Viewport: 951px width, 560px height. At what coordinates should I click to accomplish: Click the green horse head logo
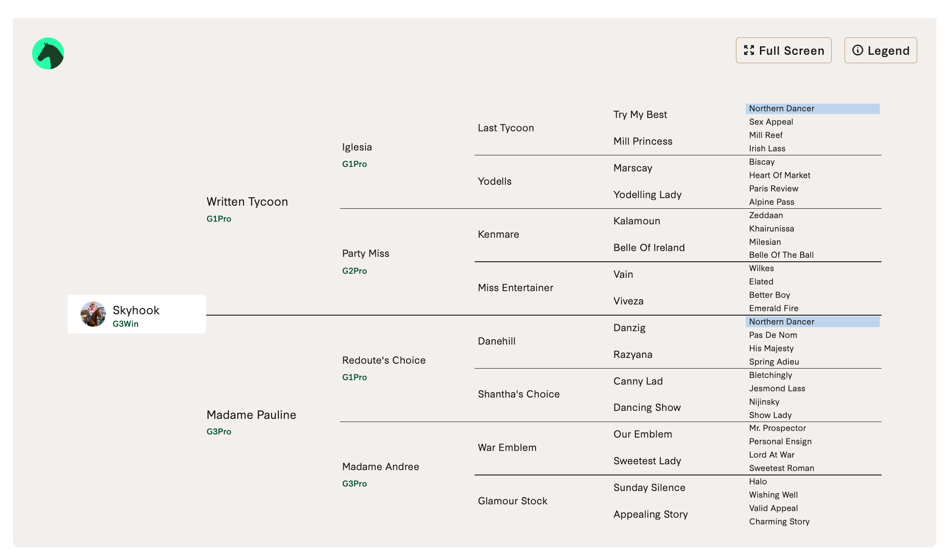click(48, 53)
